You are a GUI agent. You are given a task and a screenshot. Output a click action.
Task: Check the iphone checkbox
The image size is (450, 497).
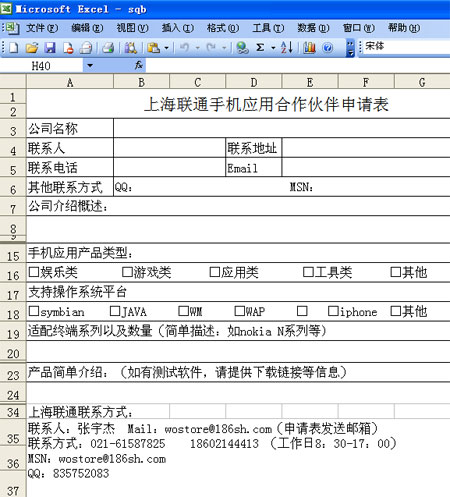tap(333, 311)
